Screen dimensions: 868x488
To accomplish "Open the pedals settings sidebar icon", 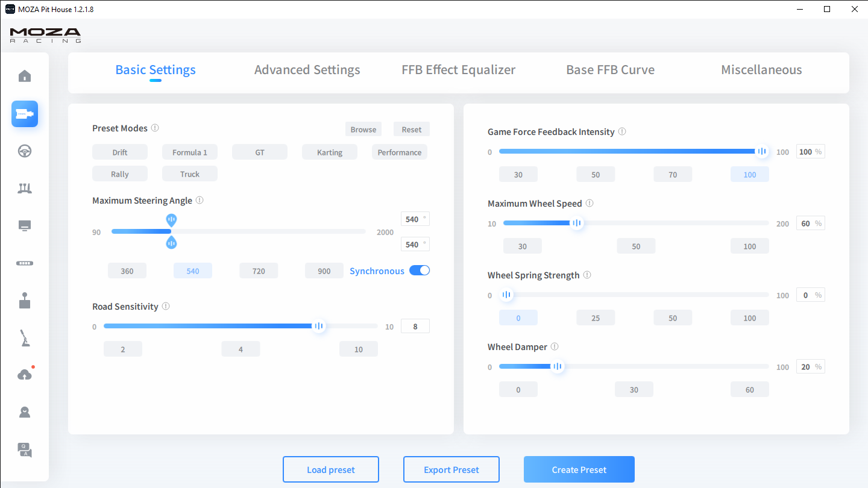I will tap(25, 189).
